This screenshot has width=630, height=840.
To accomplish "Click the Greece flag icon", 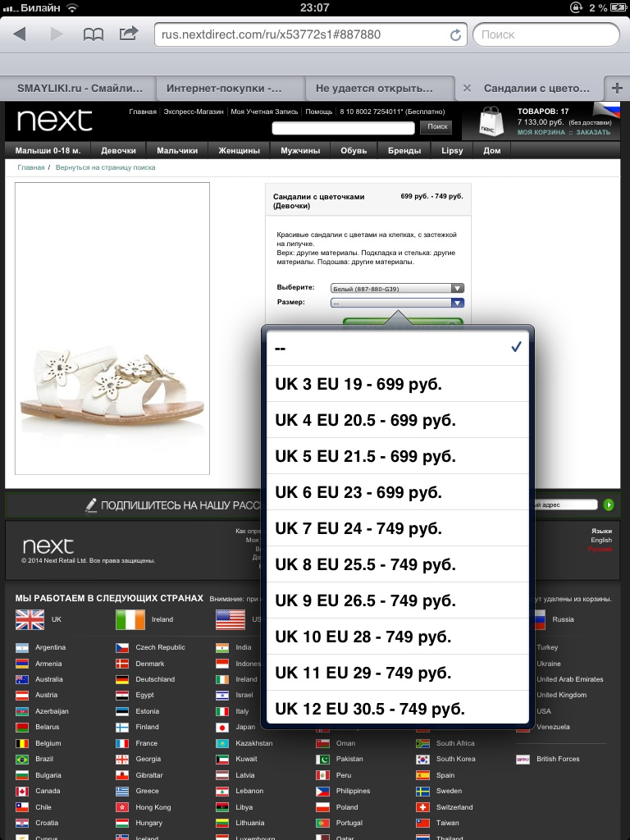I will (122, 792).
